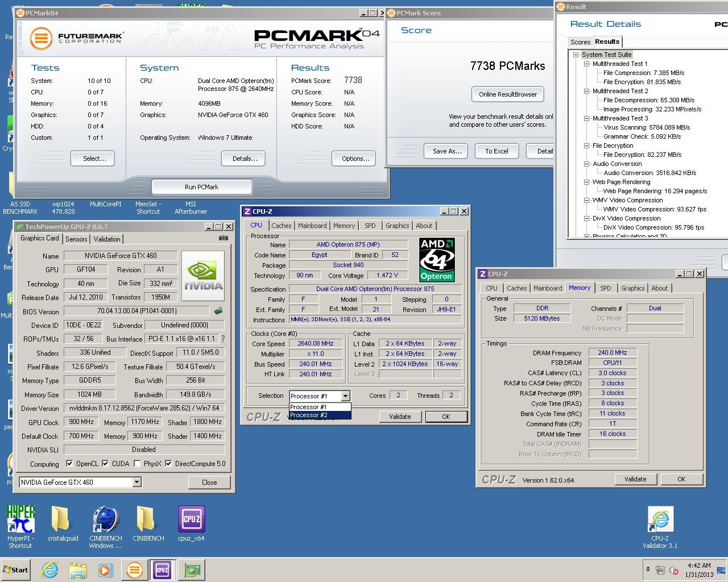Open the cpuz_x64 desktop icon
This screenshot has height=582, width=728.
click(191, 523)
